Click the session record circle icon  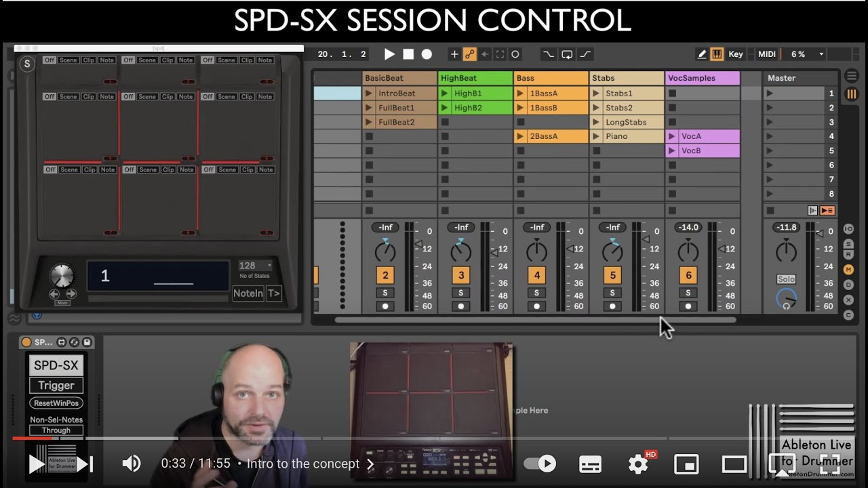pos(515,54)
